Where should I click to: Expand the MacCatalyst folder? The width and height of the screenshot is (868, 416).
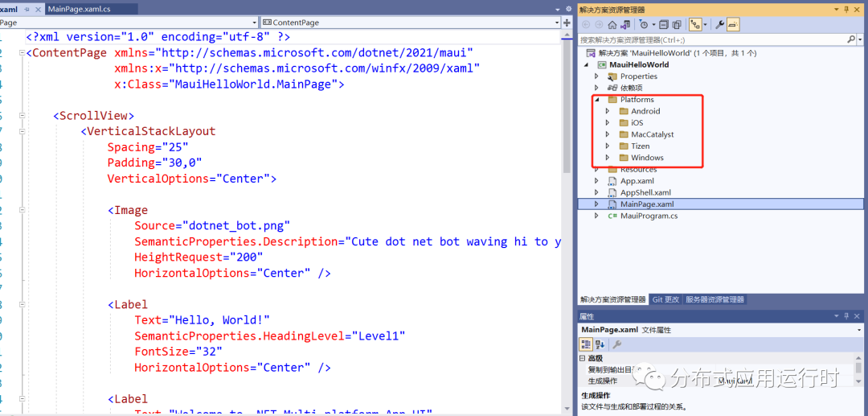pyautogui.click(x=608, y=134)
